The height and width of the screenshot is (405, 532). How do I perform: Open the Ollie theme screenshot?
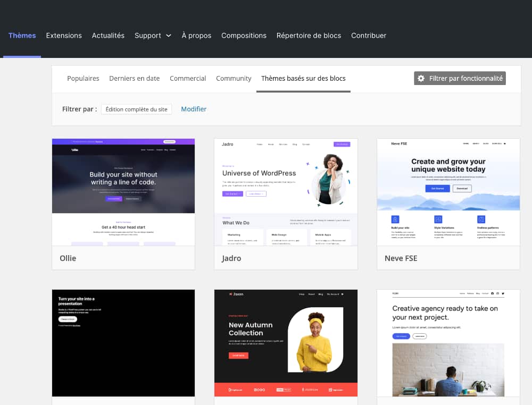point(123,192)
